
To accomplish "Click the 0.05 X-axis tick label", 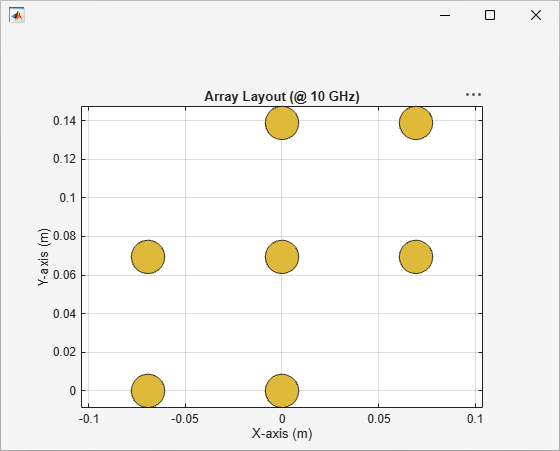I will coord(379,418).
